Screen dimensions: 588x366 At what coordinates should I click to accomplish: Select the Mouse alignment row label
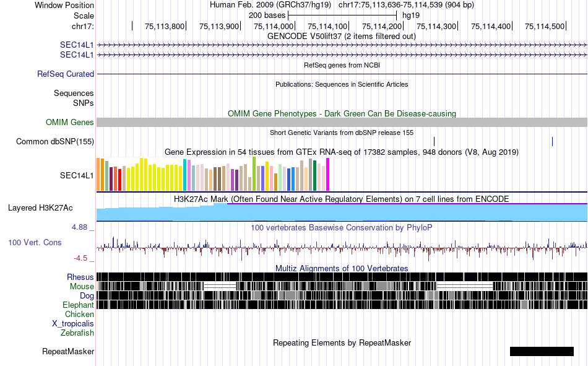[82, 286]
